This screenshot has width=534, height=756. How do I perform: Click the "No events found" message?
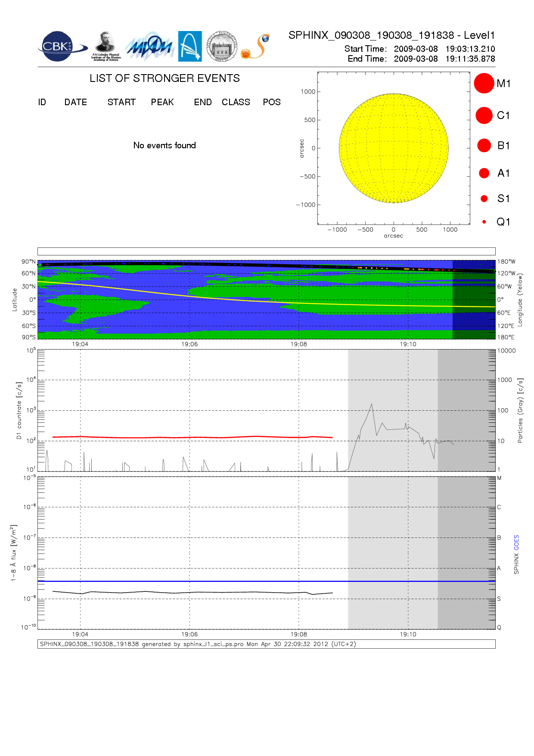click(165, 145)
